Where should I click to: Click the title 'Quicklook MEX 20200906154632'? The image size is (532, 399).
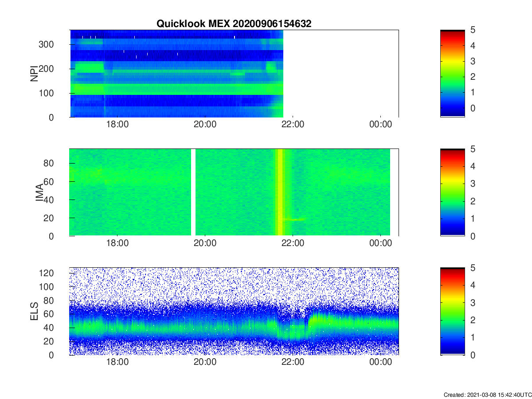[234, 24]
